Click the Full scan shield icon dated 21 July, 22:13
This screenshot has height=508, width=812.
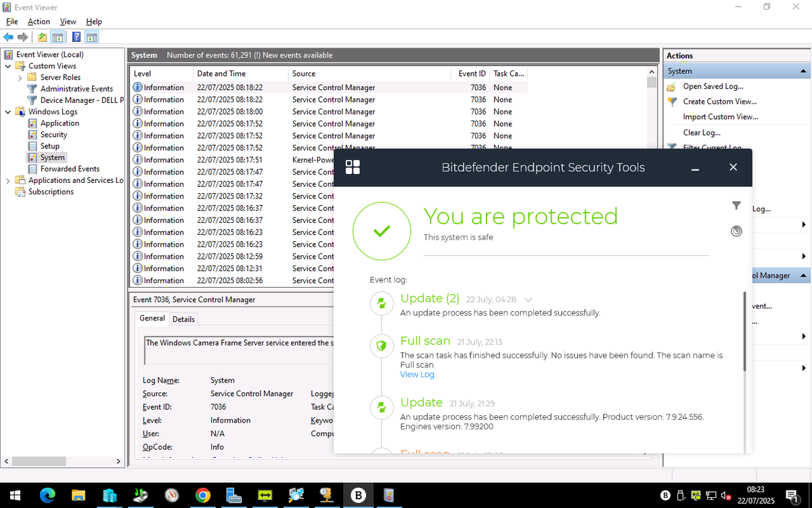click(x=382, y=346)
